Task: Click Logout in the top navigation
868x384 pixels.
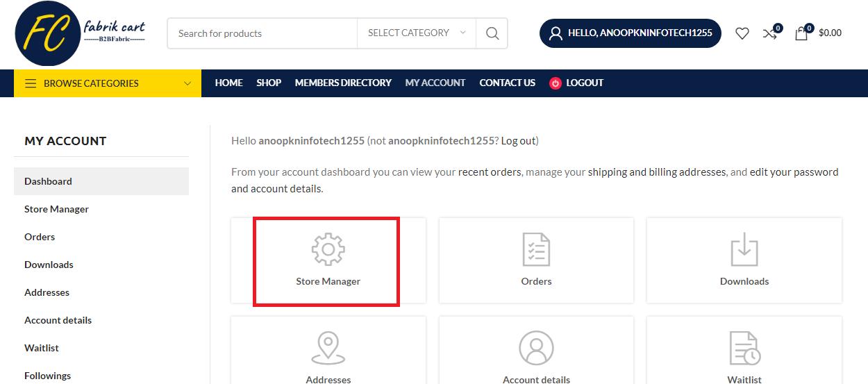Action: point(576,83)
